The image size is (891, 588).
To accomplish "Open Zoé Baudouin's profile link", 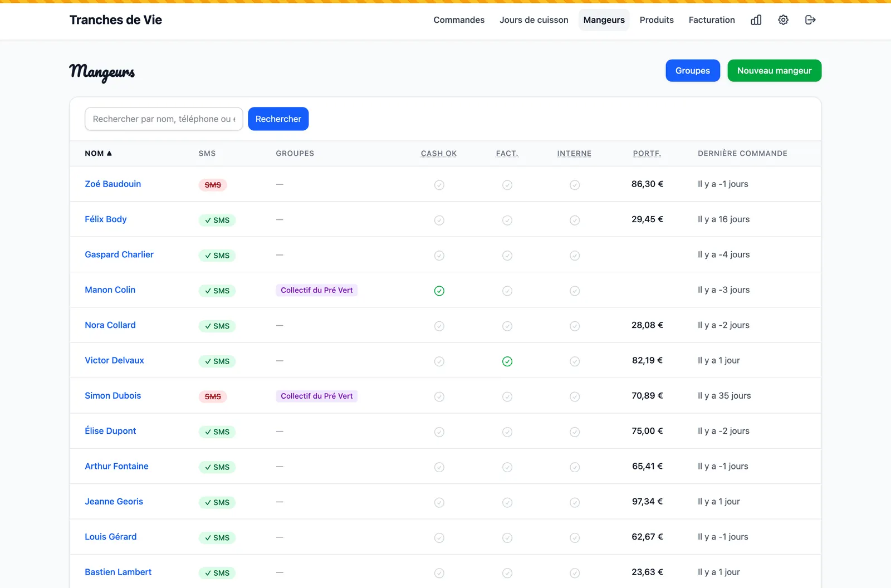I will coord(113,184).
